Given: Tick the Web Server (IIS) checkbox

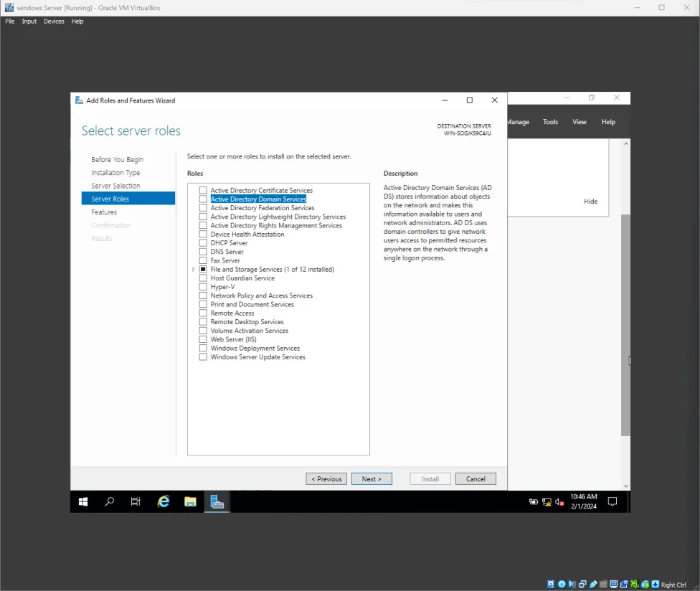Looking at the screenshot, I should coord(203,339).
